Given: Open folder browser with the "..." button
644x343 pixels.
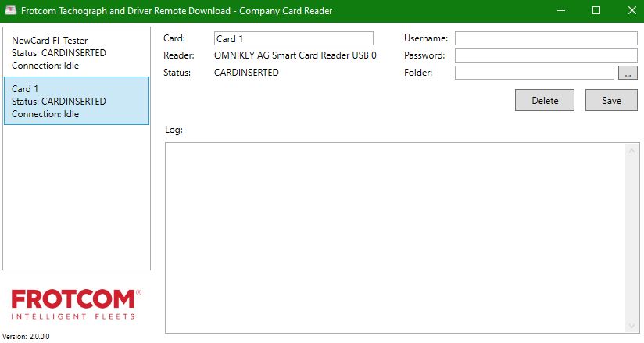Looking at the screenshot, I should click(628, 73).
